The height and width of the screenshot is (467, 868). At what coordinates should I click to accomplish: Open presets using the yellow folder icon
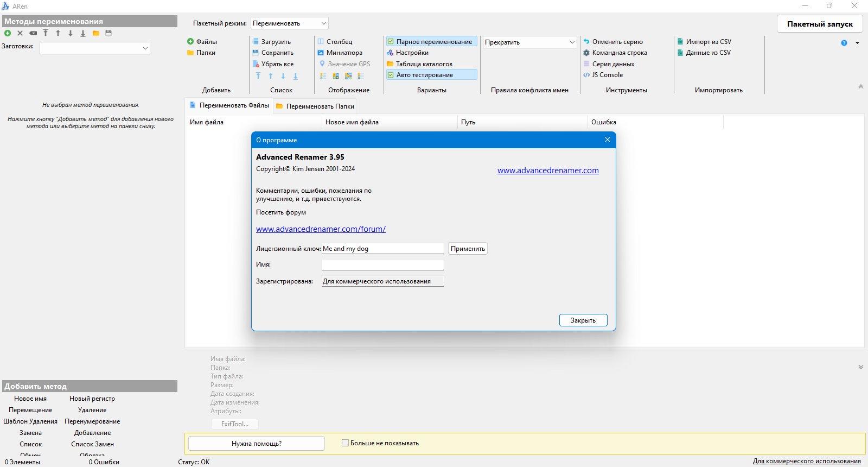tap(96, 33)
